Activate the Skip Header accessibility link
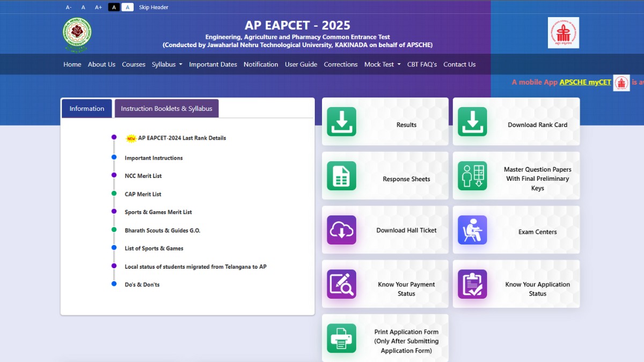Screen dimensions: 644x362 click(x=153, y=7)
